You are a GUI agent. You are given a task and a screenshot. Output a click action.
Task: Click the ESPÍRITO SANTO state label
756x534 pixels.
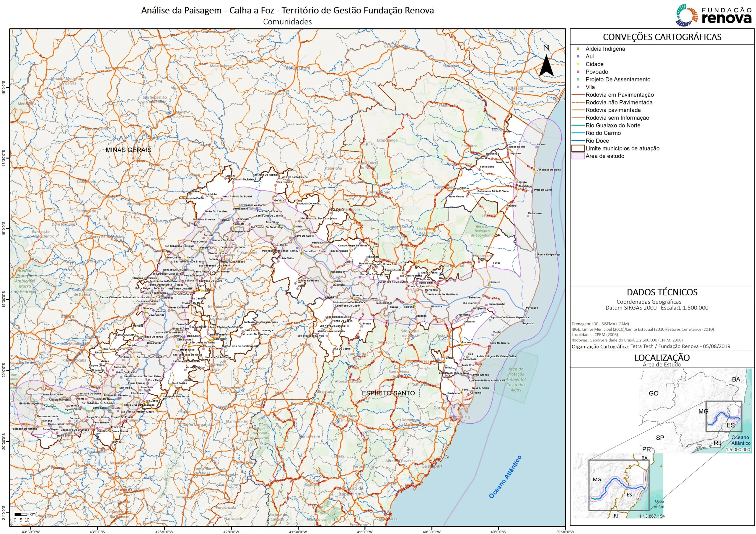[x=388, y=393]
